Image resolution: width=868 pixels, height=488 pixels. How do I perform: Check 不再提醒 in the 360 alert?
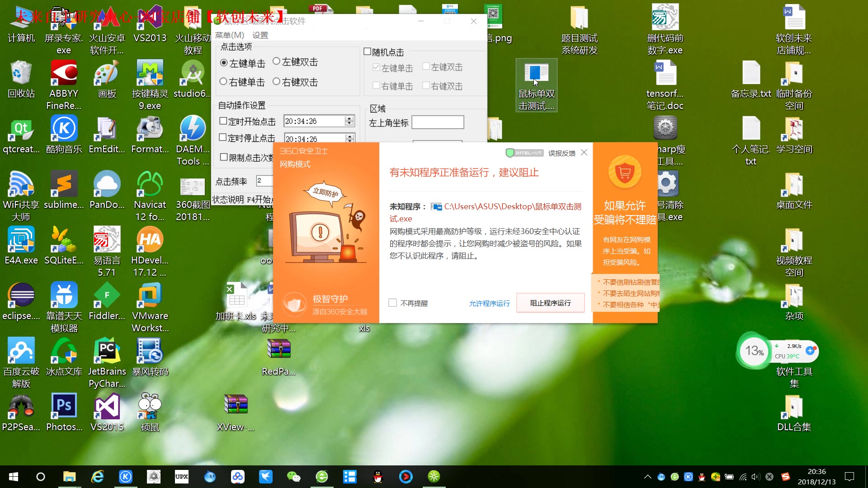pos(392,303)
